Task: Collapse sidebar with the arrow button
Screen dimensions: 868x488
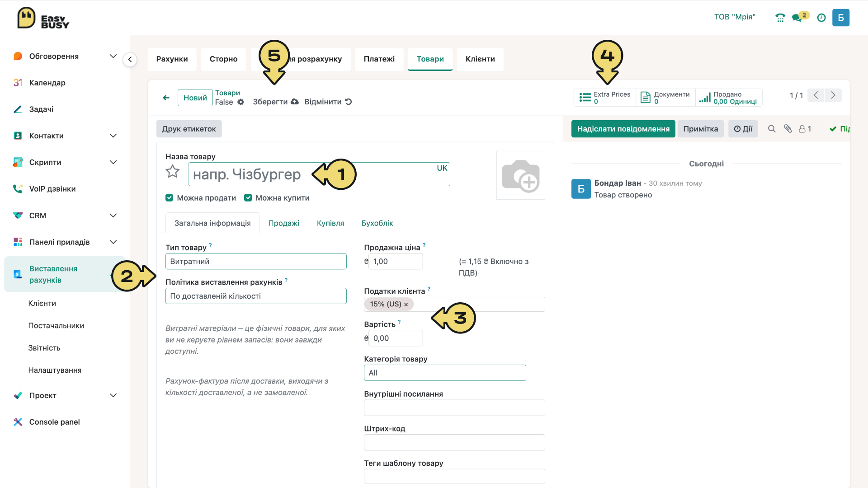Action: point(130,59)
